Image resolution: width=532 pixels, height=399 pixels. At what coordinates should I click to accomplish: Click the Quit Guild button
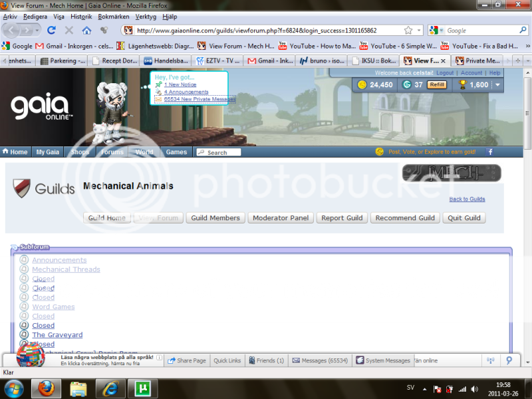[464, 217]
